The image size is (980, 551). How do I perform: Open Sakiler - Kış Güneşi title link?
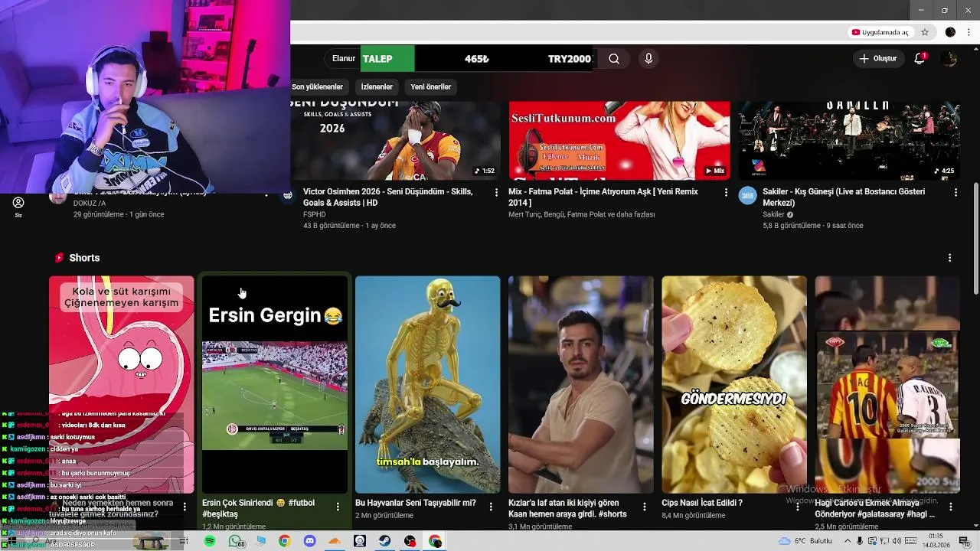coord(844,197)
